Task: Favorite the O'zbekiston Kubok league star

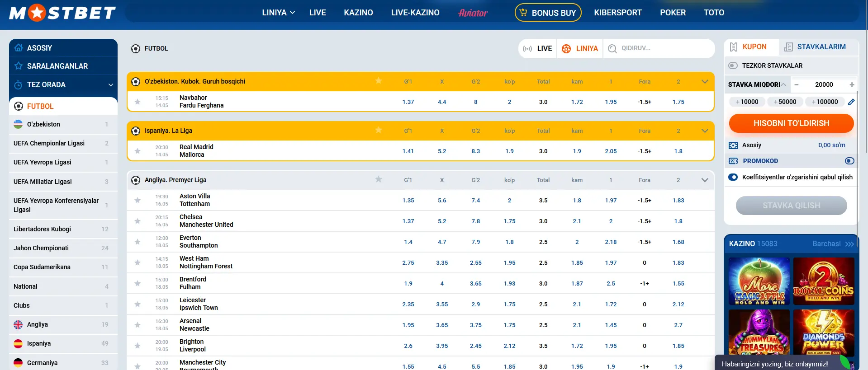Action: pos(379,81)
